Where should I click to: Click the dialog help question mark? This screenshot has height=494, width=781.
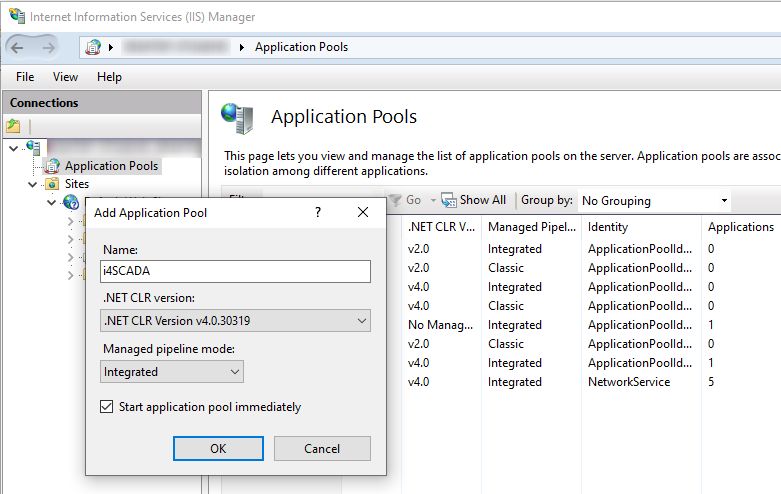[318, 212]
